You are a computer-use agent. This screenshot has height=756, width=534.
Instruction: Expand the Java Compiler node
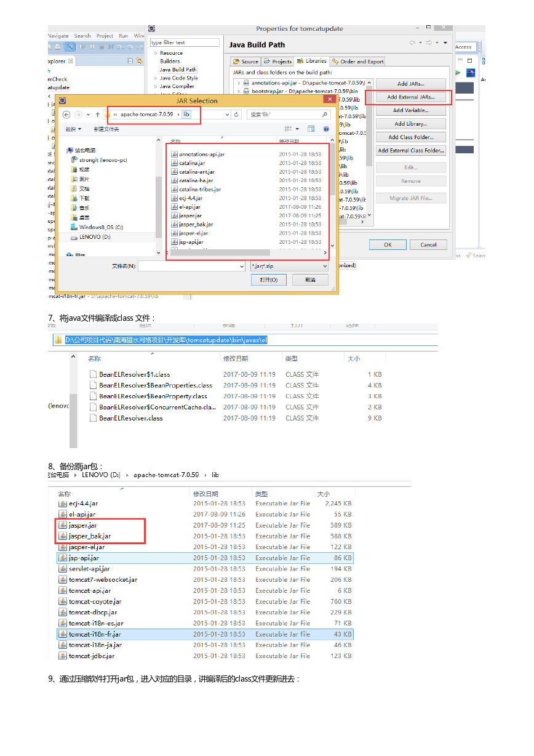pos(156,86)
